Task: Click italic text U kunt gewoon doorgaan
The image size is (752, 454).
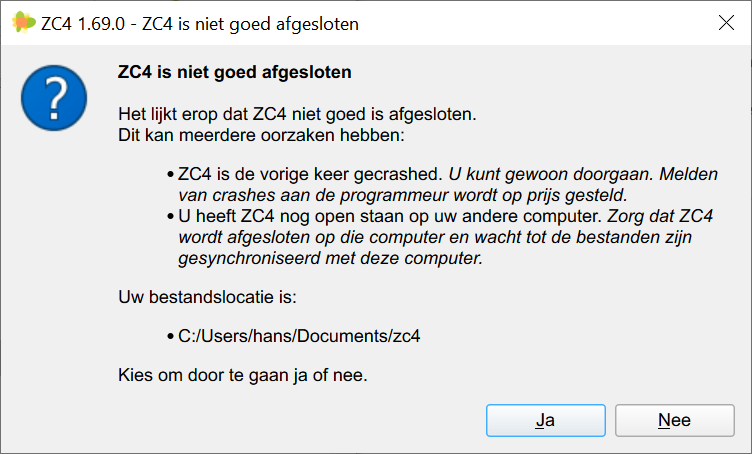Action: point(551,174)
